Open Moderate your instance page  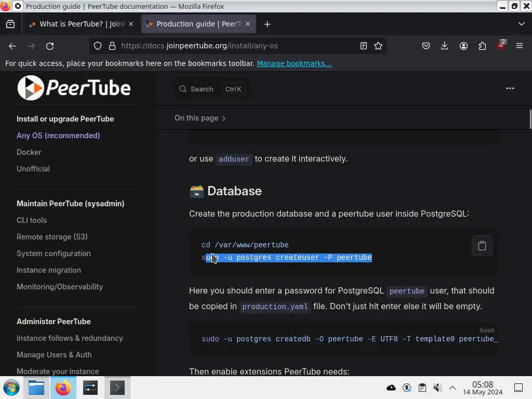pyautogui.click(x=58, y=371)
